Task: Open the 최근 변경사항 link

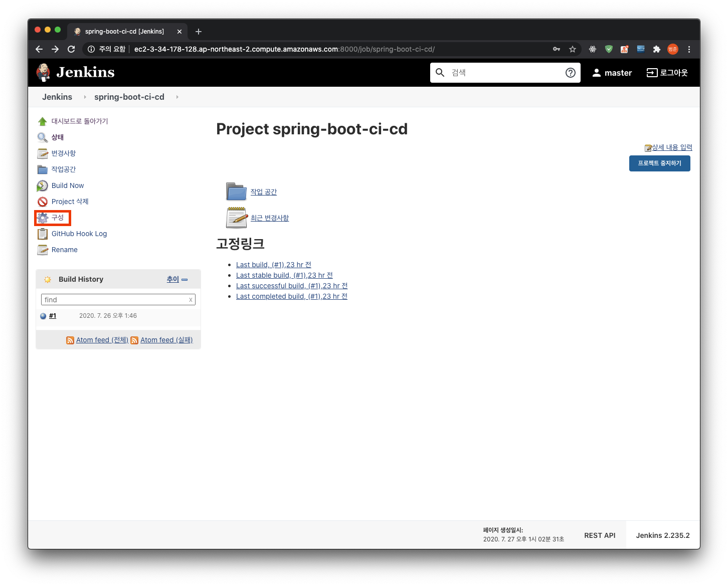Action: 270,218
